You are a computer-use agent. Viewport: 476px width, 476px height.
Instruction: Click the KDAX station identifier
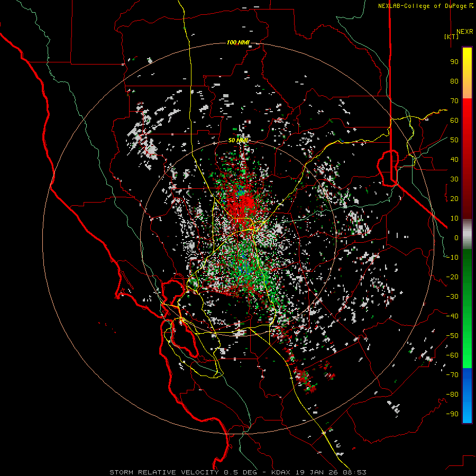pyautogui.click(x=281, y=472)
